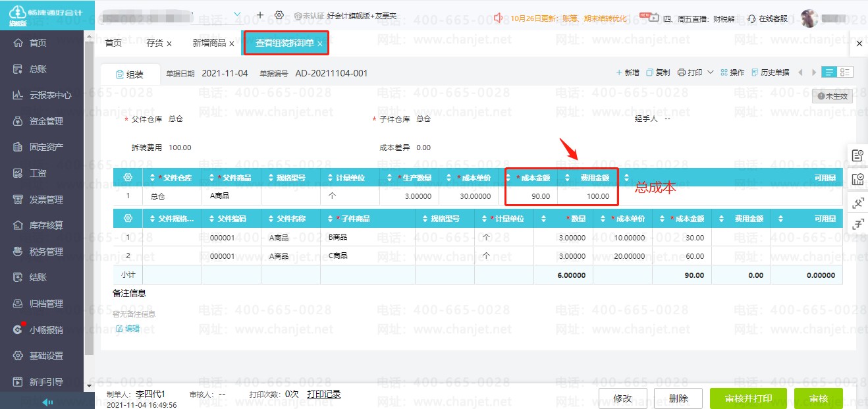
Task: Sort by the 父件商品 column arrows
Action: point(212,178)
